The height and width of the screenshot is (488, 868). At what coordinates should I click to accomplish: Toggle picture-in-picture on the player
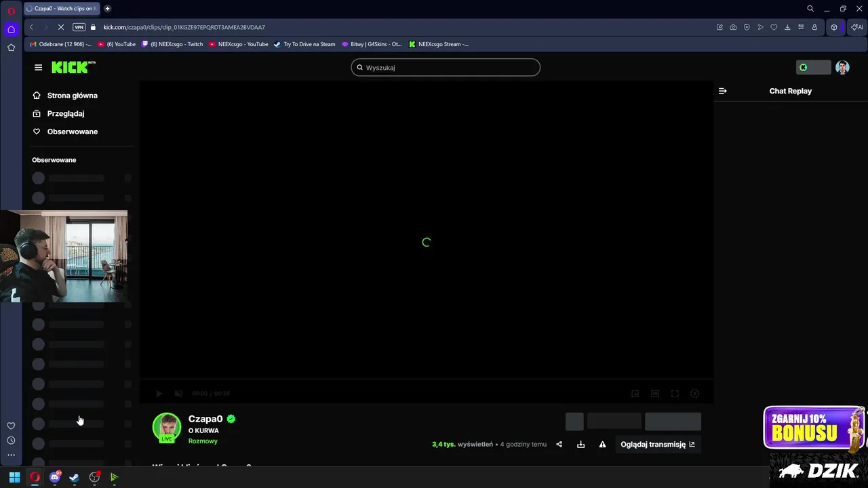(635, 393)
